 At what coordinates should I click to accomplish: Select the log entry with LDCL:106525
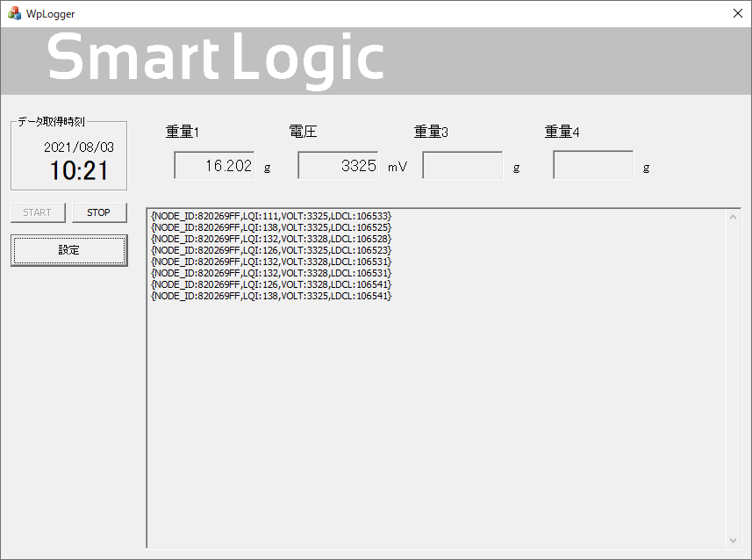271,227
